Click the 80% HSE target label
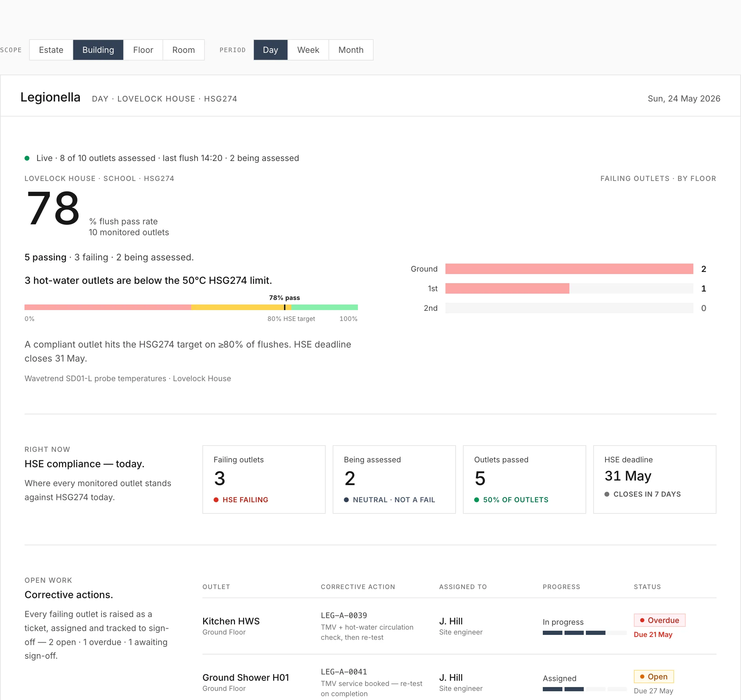Screen dimensions: 741x700 coord(291,319)
